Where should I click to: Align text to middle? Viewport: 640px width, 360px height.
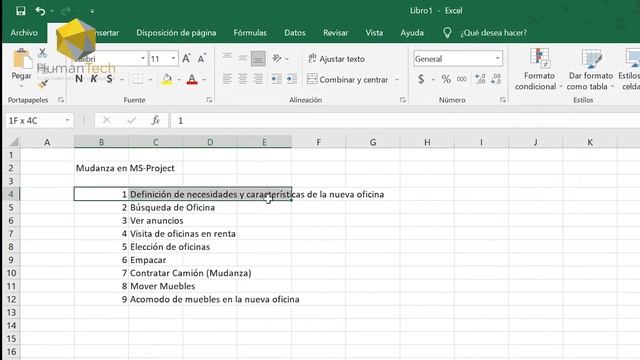242,58
